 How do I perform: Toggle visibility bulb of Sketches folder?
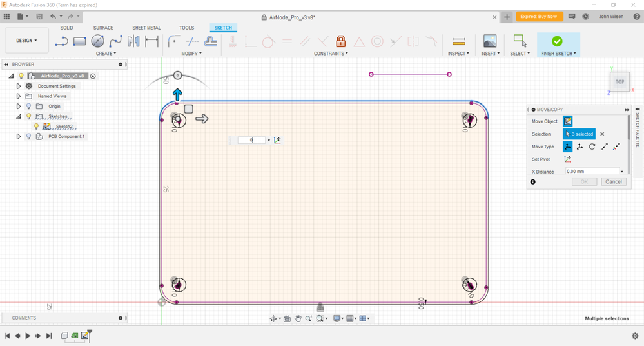pos(29,116)
